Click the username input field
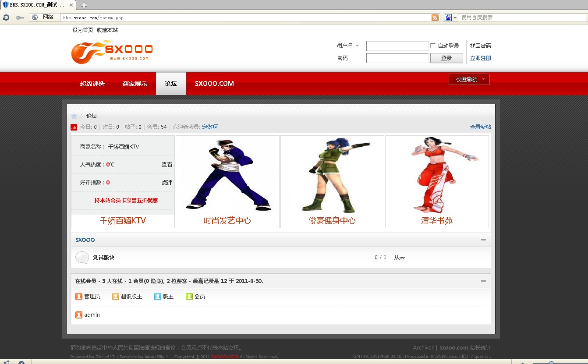The width and height of the screenshot is (588, 364). click(397, 46)
